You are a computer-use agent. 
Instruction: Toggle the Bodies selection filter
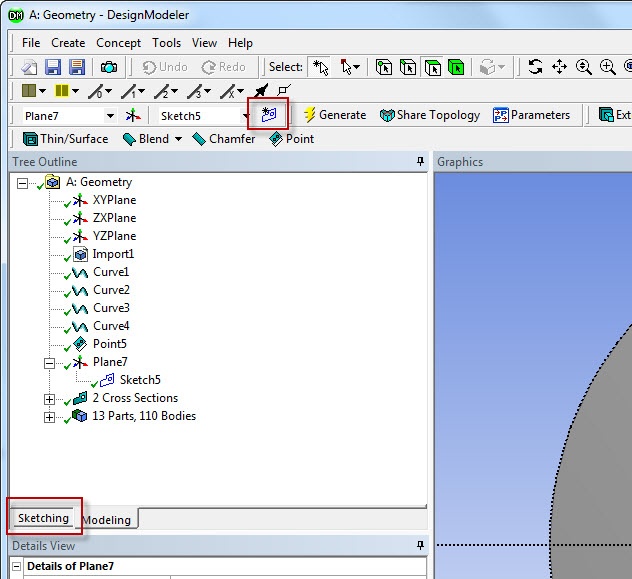(x=456, y=67)
